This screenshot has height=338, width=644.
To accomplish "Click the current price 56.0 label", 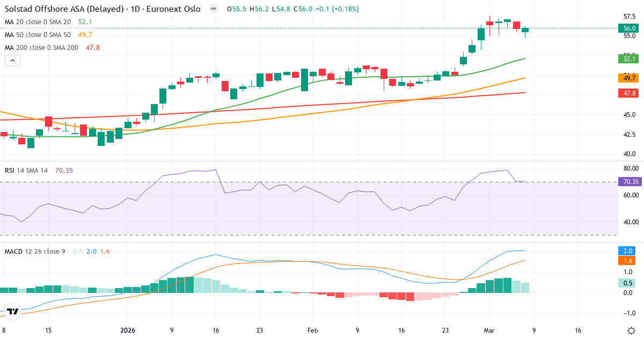I will click(x=630, y=28).
